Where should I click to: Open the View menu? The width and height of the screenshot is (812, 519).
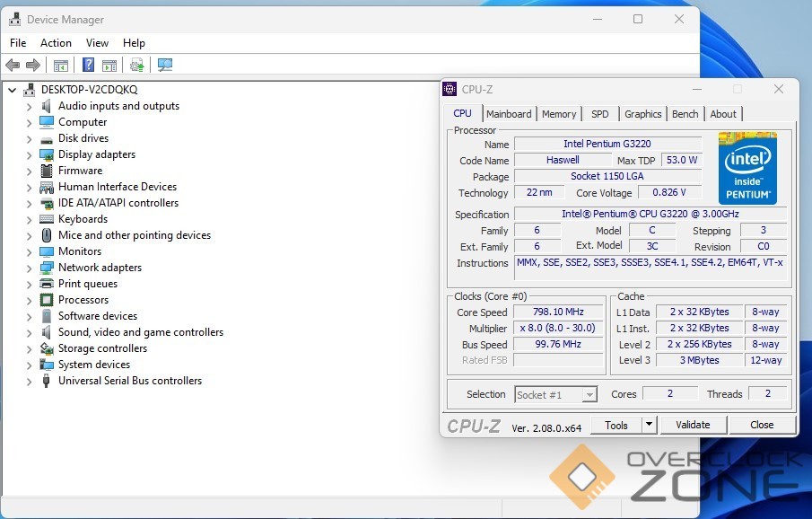coord(97,43)
